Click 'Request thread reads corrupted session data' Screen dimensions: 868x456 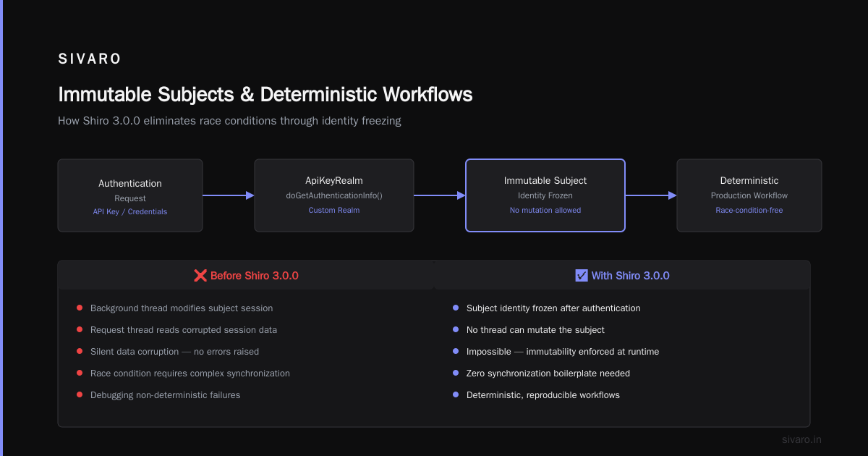pyautogui.click(x=184, y=330)
